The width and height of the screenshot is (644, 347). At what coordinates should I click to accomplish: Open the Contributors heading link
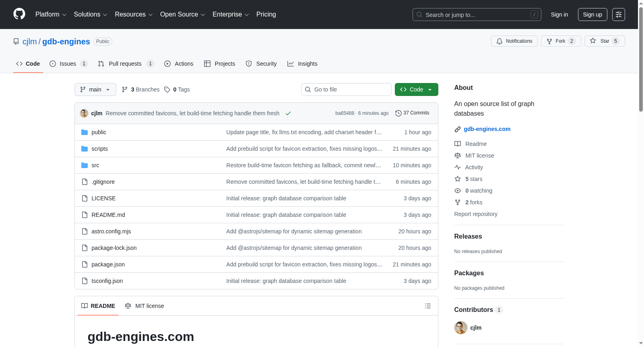[x=478, y=310]
